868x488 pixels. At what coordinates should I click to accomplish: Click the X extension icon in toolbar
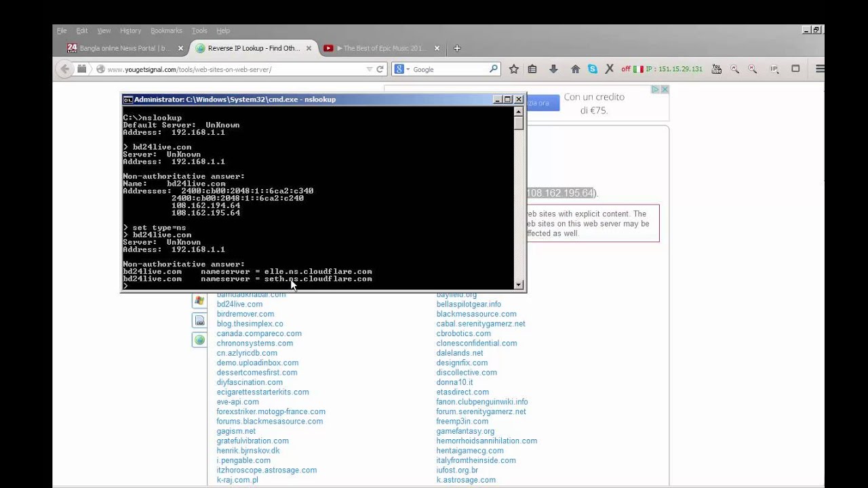609,69
